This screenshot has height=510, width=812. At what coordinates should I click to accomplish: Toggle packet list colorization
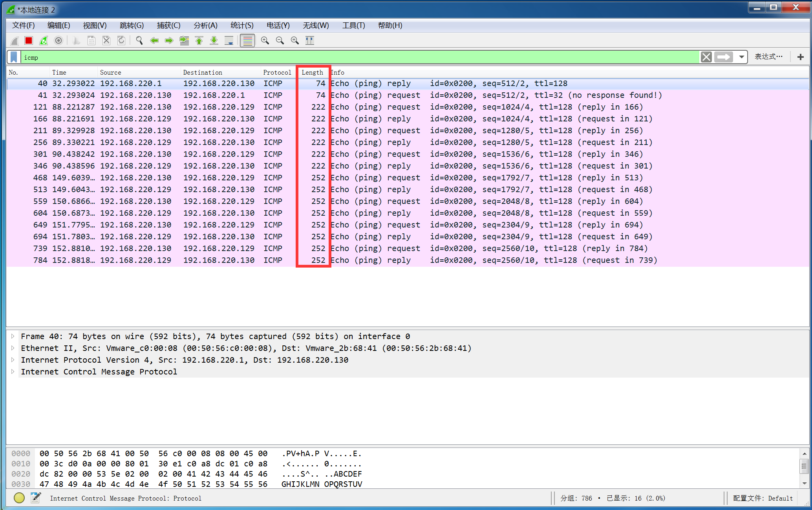(x=247, y=40)
